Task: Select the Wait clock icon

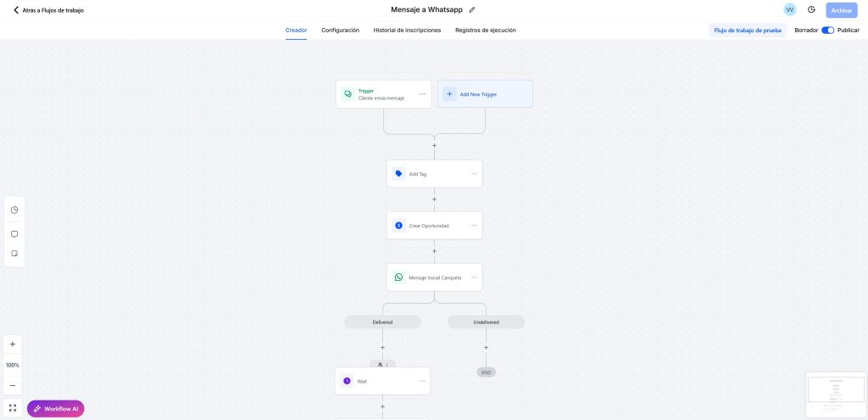Action: [x=347, y=381]
